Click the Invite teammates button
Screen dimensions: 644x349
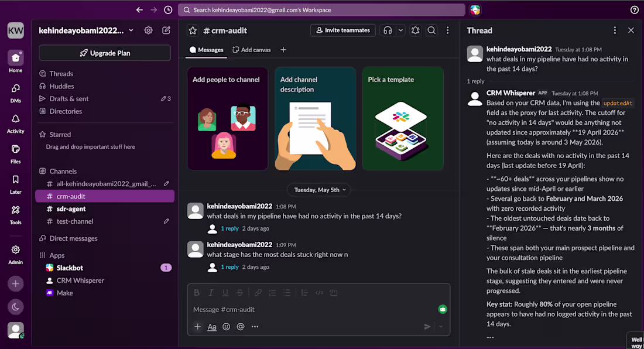tap(343, 30)
